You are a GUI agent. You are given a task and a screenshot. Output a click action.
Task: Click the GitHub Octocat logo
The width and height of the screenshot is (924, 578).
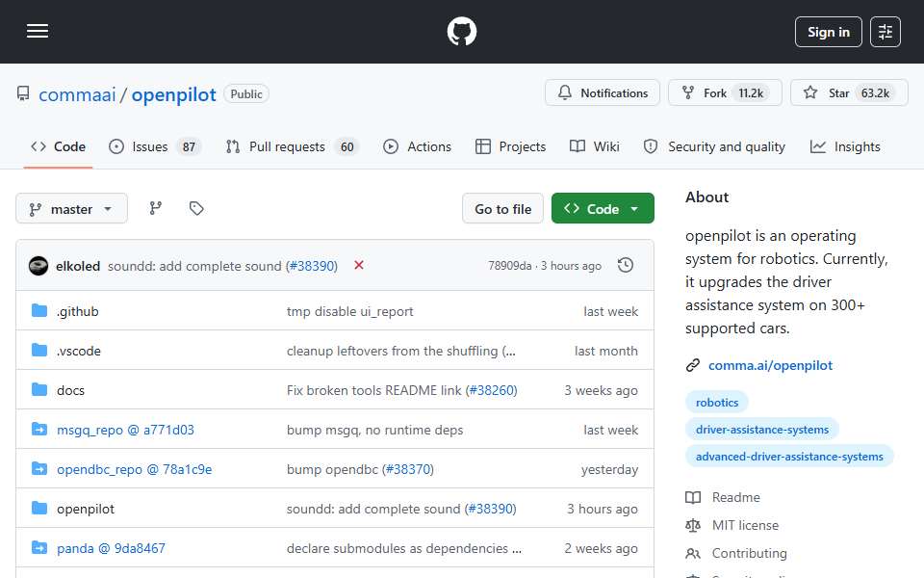(461, 31)
